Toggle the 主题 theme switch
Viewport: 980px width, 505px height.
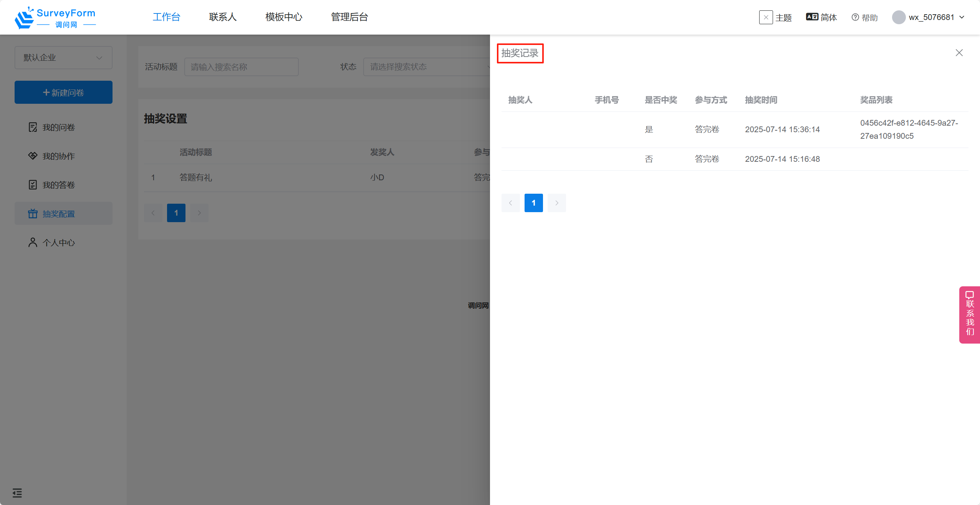tap(766, 17)
